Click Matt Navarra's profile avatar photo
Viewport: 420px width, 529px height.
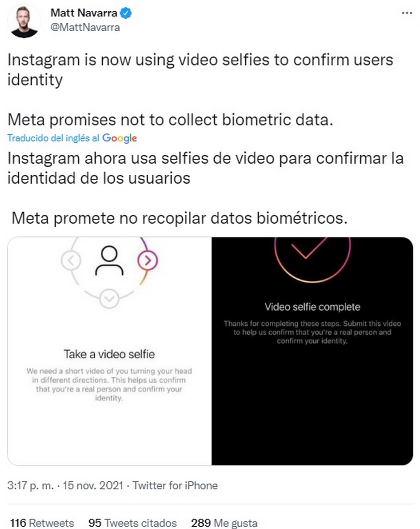(x=24, y=21)
